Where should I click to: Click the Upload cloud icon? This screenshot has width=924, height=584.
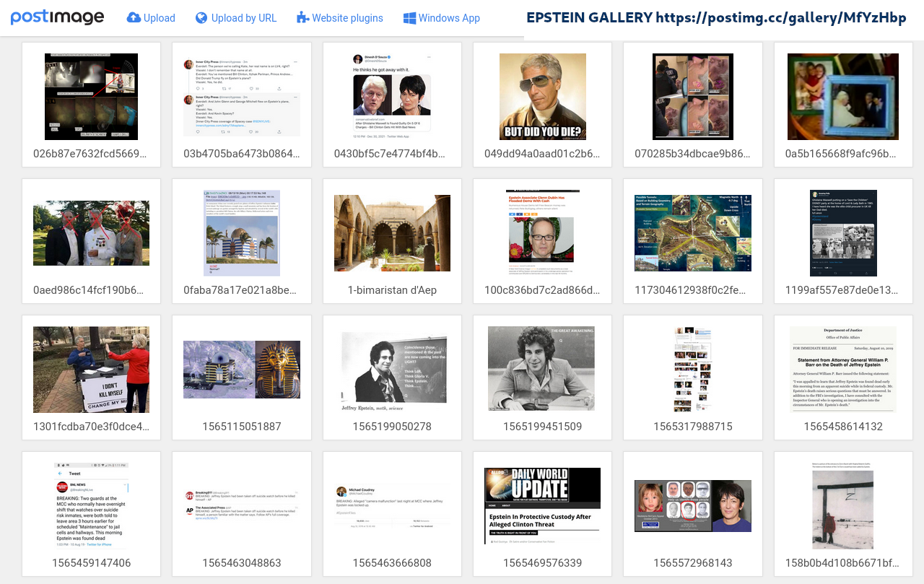[x=134, y=18]
